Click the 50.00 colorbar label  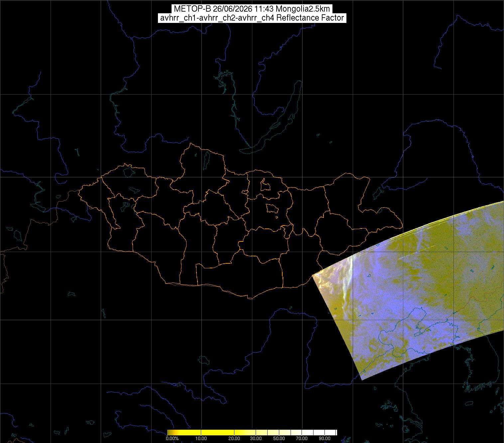(x=279, y=438)
